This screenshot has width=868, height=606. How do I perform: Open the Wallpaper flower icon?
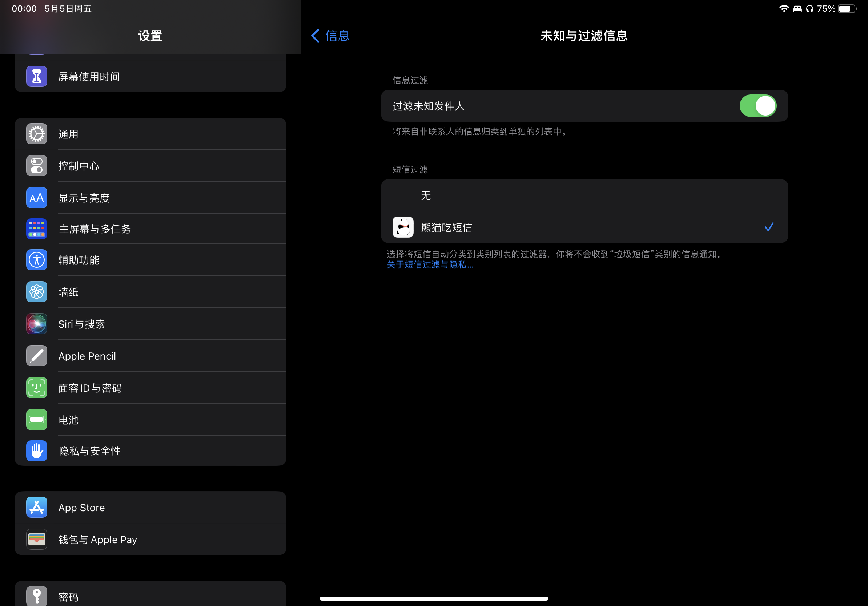37,292
